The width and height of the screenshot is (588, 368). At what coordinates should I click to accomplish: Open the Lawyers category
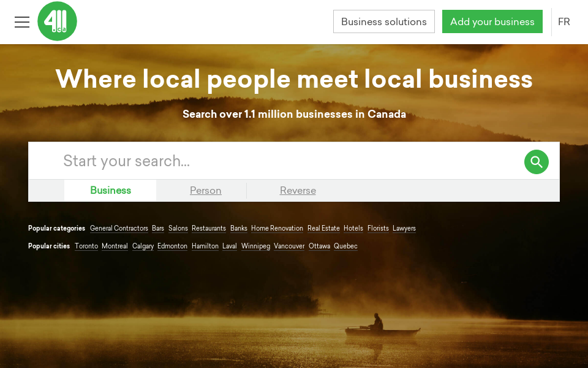tap(404, 228)
